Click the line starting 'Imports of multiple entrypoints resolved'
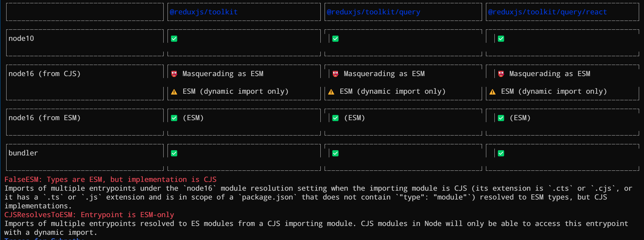The image size is (644, 240). pyautogui.click(x=316, y=224)
